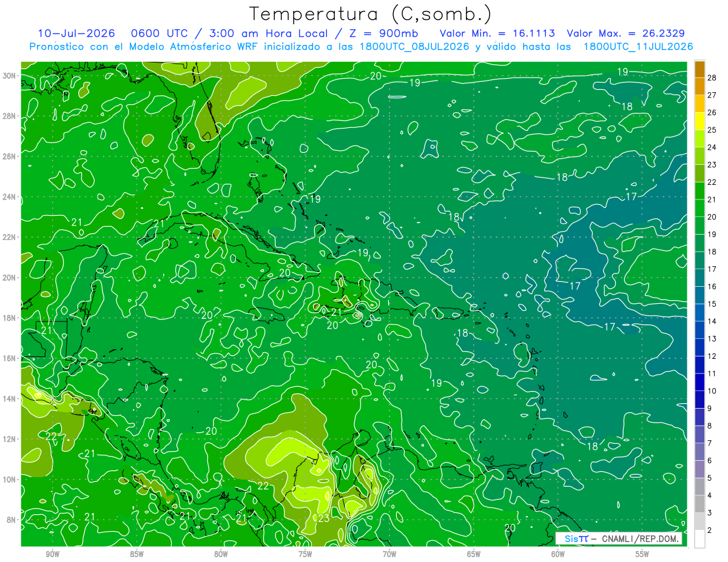The width and height of the screenshot is (728, 562).
Task: Click the 80W longitude axis label
Action: 221,554
